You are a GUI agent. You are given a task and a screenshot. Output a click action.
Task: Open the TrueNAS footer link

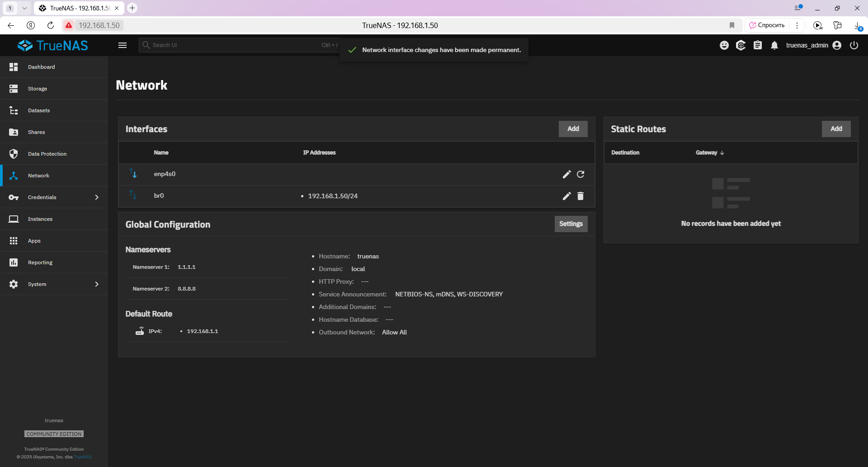click(x=83, y=457)
